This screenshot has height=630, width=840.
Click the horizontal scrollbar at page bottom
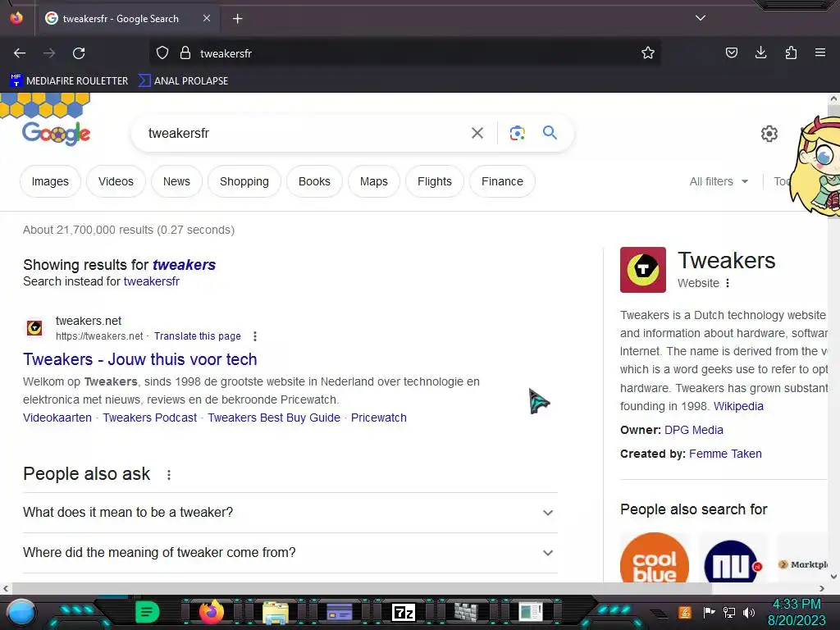361,588
